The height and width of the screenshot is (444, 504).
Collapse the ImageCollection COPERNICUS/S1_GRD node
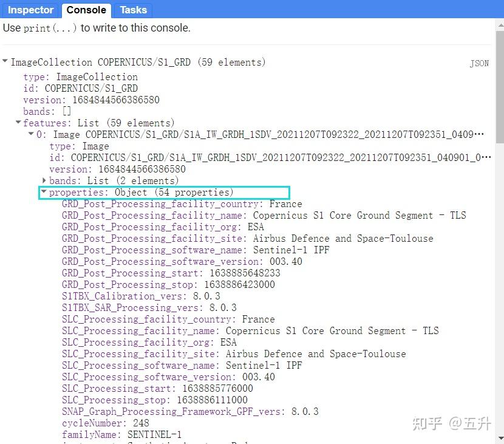point(5,61)
